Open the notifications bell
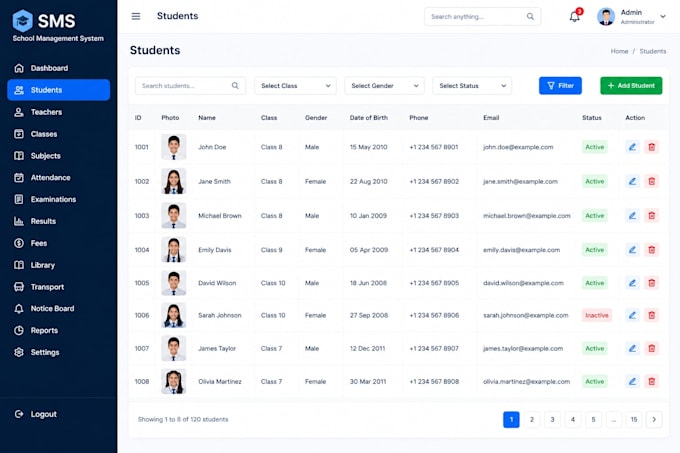Screen dimensions: 680x453 [575, 16]
